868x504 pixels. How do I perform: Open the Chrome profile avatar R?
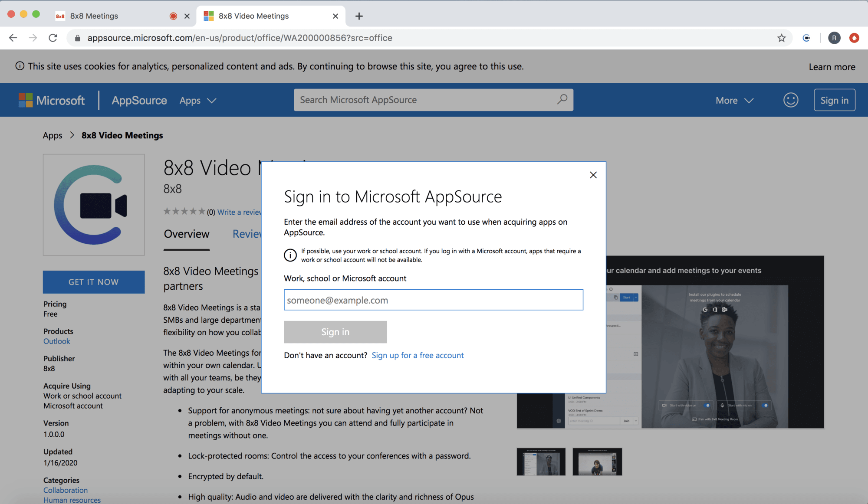point(834,38)
